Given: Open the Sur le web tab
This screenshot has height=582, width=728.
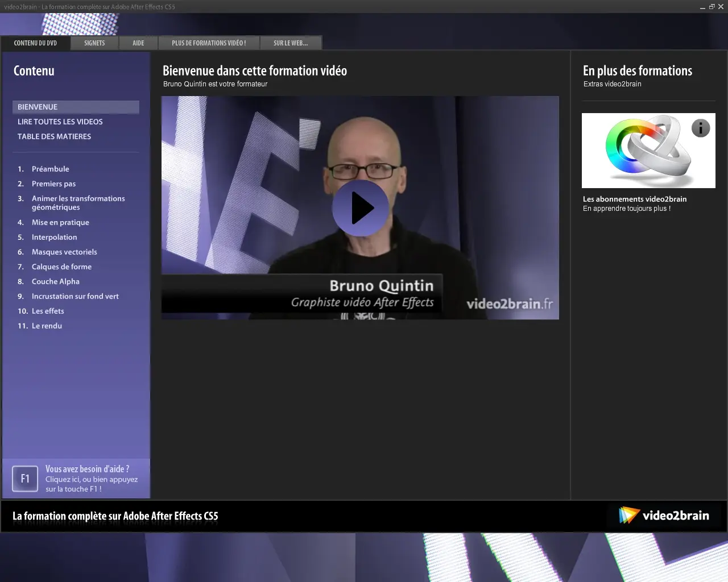Looking at the screenshot, I should (291, 43).
